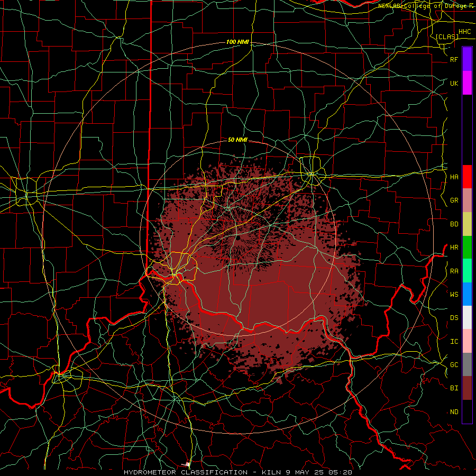Image resolution: width=476 pixels, height=476 pixels.
Task: Click the HHC product label
Action: click(x=465, y=32)
